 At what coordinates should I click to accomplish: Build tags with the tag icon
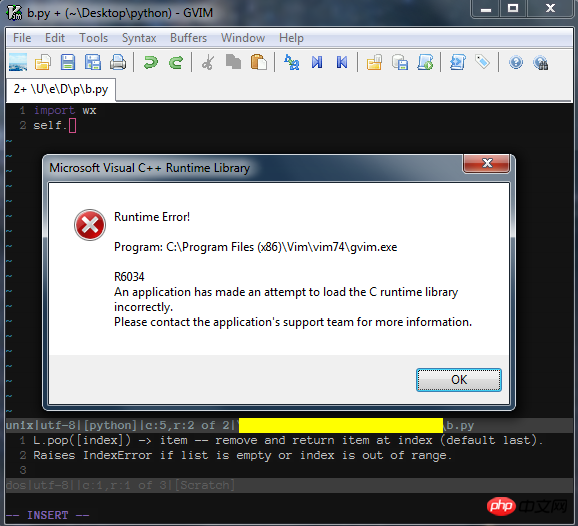click(x=483, y=62)
